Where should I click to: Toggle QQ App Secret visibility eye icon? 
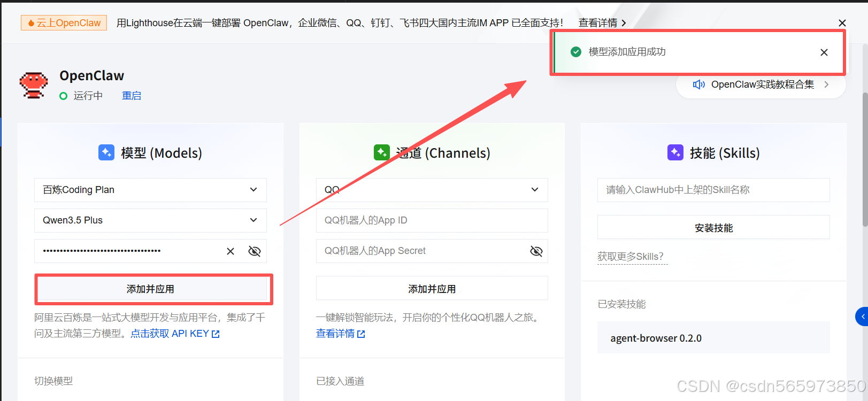[536, 251]
